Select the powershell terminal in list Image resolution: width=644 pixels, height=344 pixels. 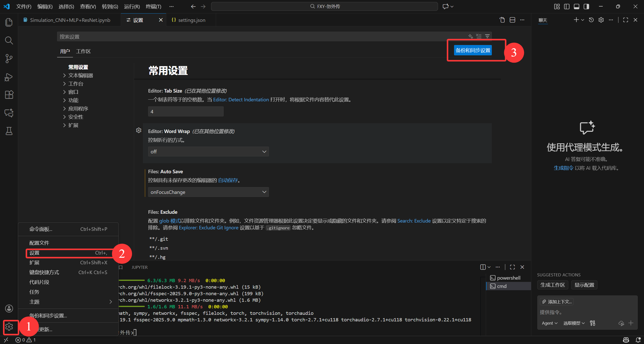click(508, 278)
